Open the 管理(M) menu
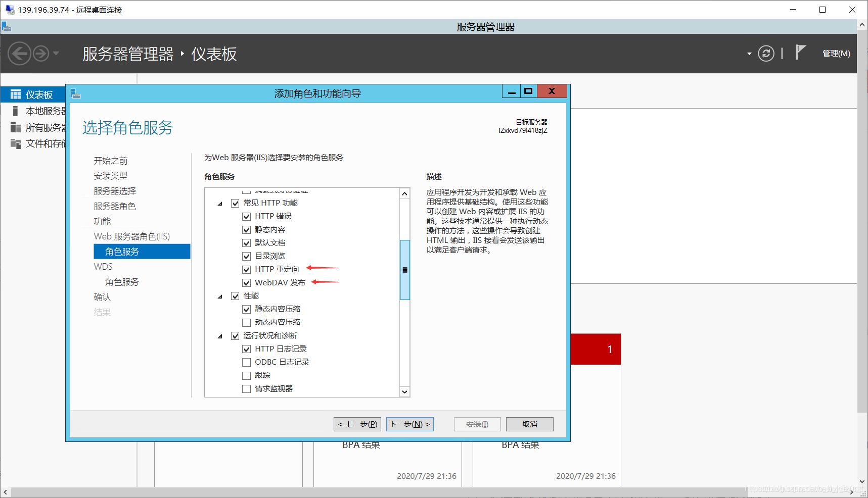The height and width of the screenshot is (498, 868). pyautogui.click(x=836, y=54)
